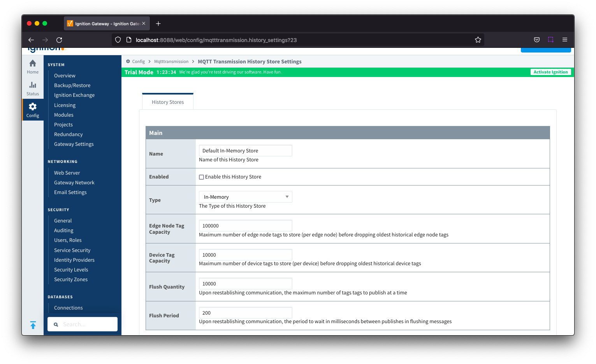The height and width of the screenshot is (364, 596).
Task: Open Ignition Exchange page
Action: click(74, 95)
